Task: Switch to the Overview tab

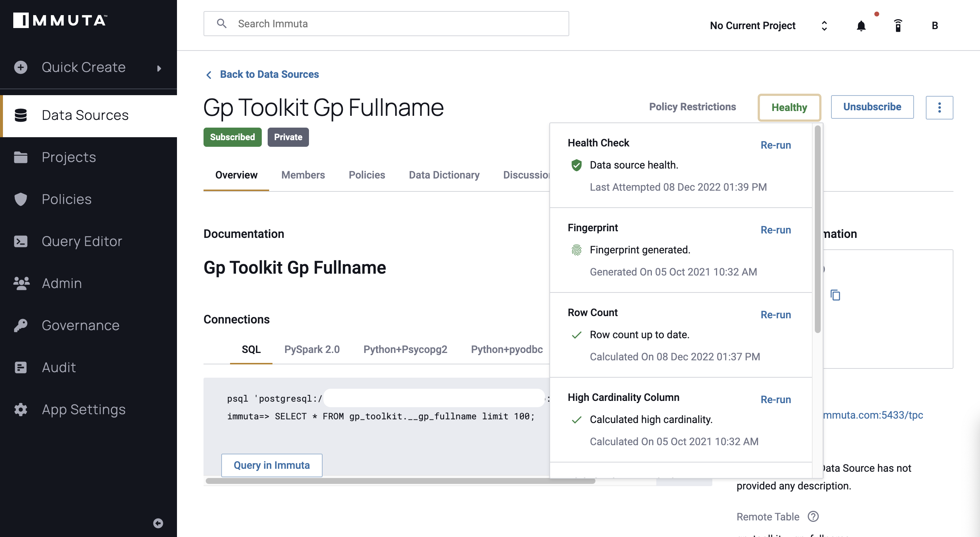Action: click(x=236, y=175)
